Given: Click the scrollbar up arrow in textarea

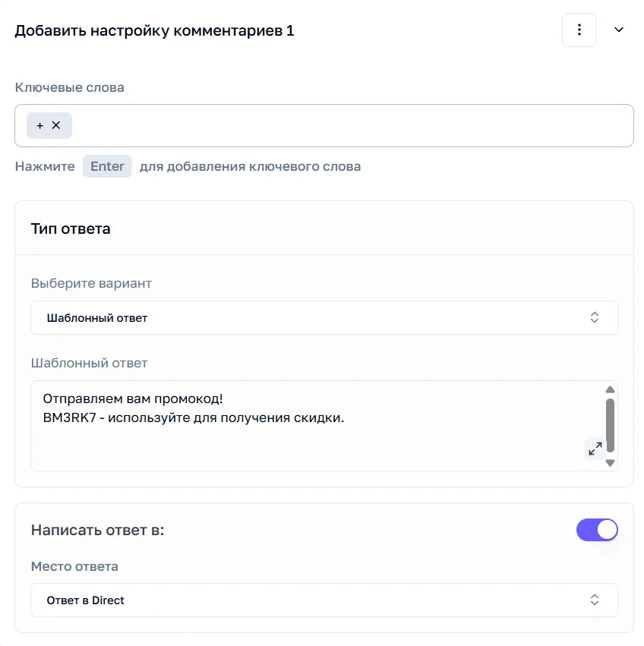Looking at the screenshot, I should 610,389.
